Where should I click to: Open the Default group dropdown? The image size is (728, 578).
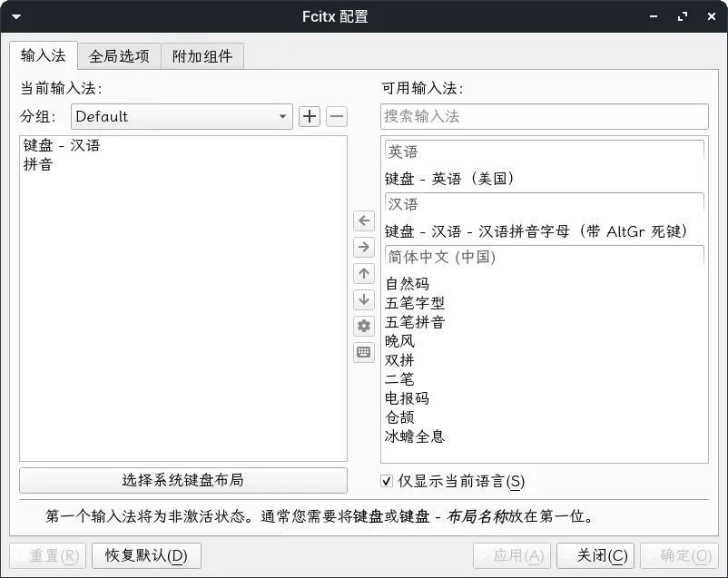pos(182,116)
